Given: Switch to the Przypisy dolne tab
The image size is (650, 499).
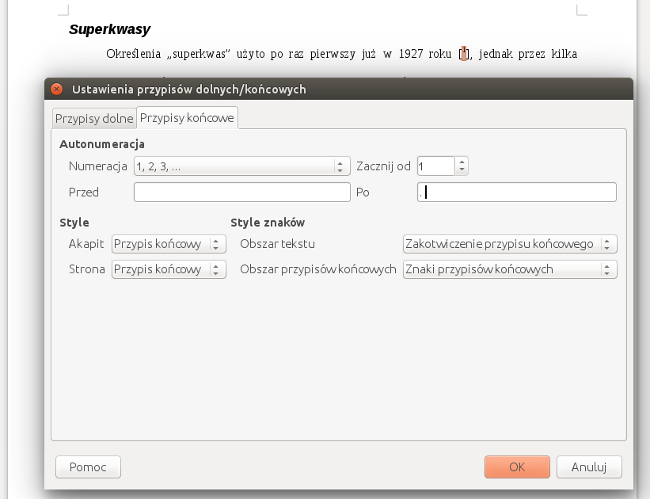Looking at the screenshot, I should click(94, 118).
